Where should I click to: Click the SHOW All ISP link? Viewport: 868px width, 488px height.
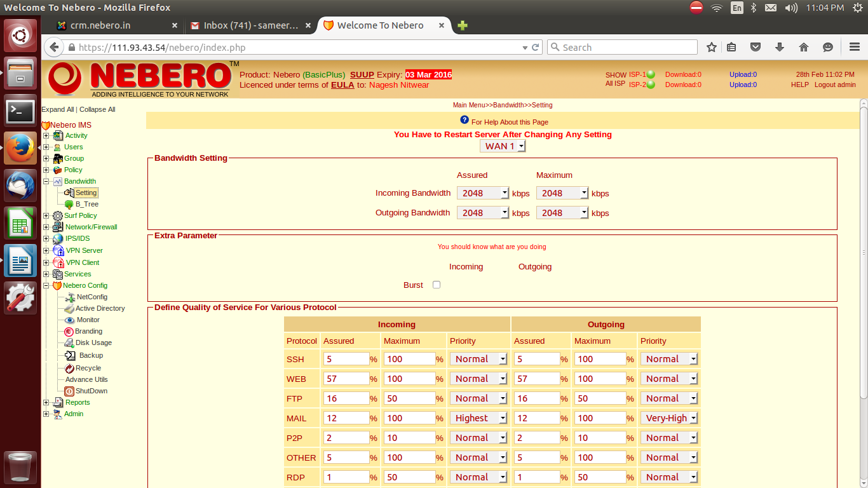coord(616,79)
